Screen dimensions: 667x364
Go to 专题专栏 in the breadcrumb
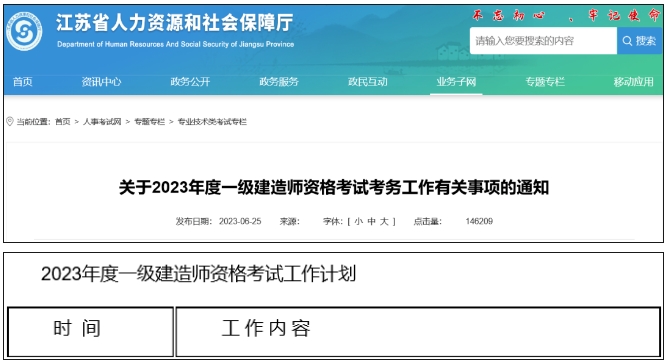click(149, 122)
